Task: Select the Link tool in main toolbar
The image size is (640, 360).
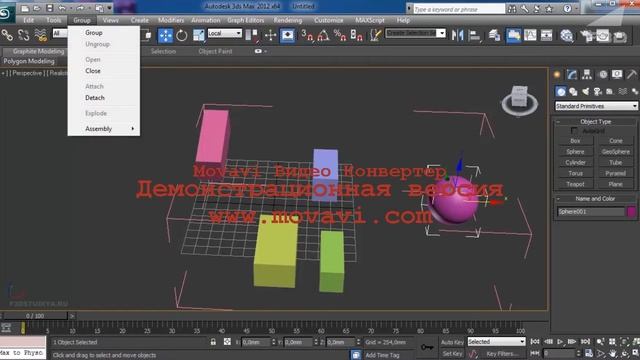Action: click(x=7, y=36)
